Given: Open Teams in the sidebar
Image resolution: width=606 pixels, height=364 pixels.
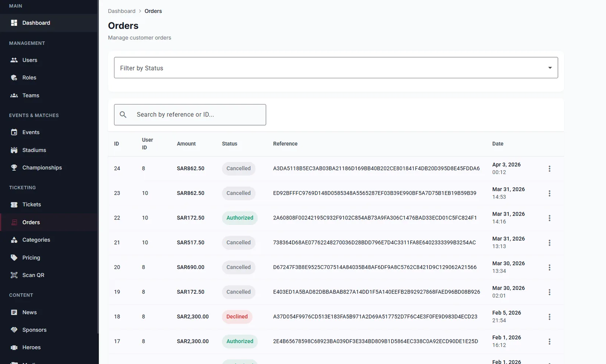Looking at the screenshot, I should click(x=49, y=95).
